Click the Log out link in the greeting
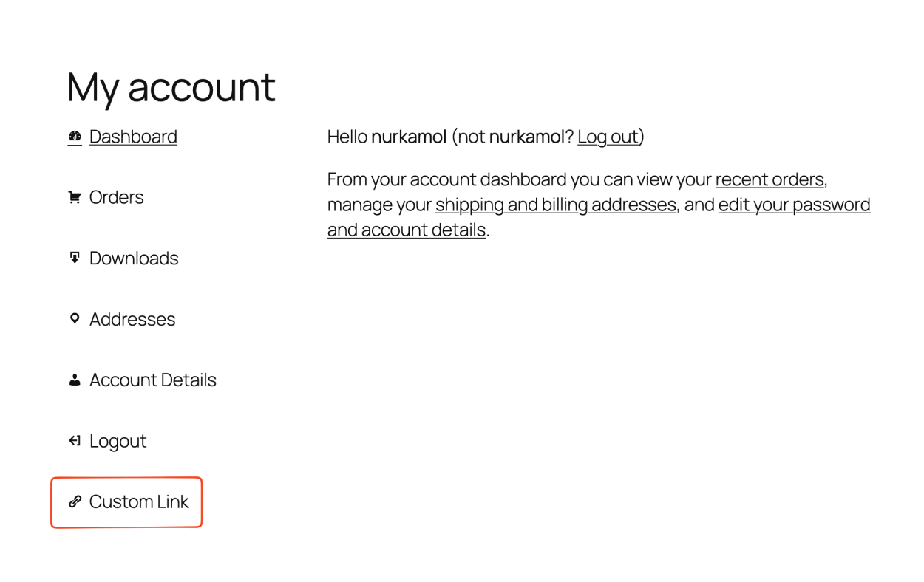924x582 pixels. tap(607, 137)
